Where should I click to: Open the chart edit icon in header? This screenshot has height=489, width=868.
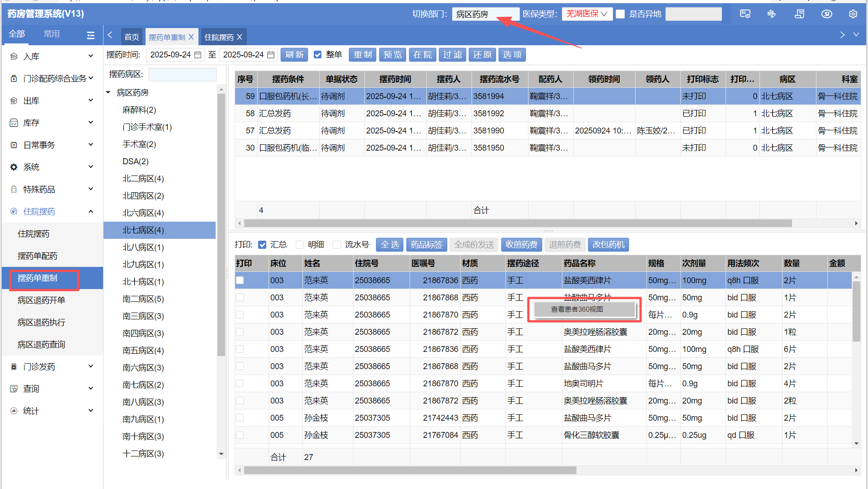click(772, 14)
